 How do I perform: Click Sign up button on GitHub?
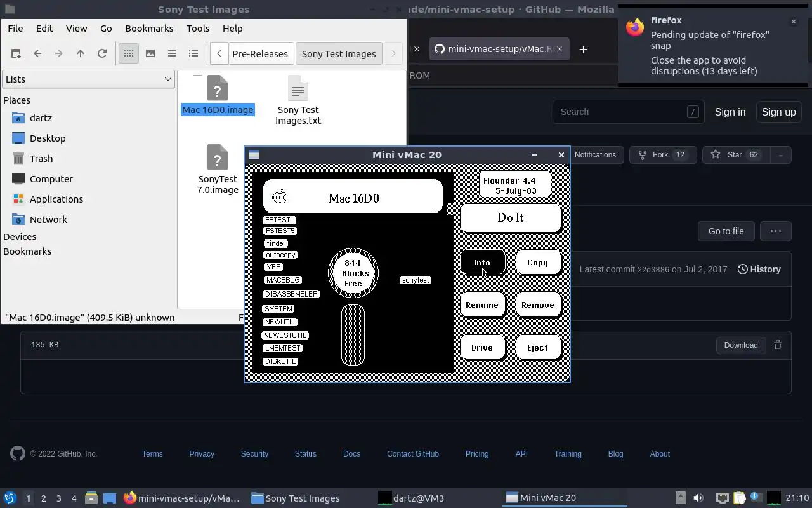point(778,112)
